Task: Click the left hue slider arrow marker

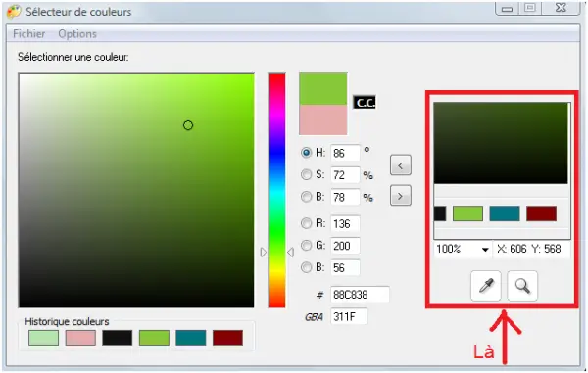Action: click(264, 253)
